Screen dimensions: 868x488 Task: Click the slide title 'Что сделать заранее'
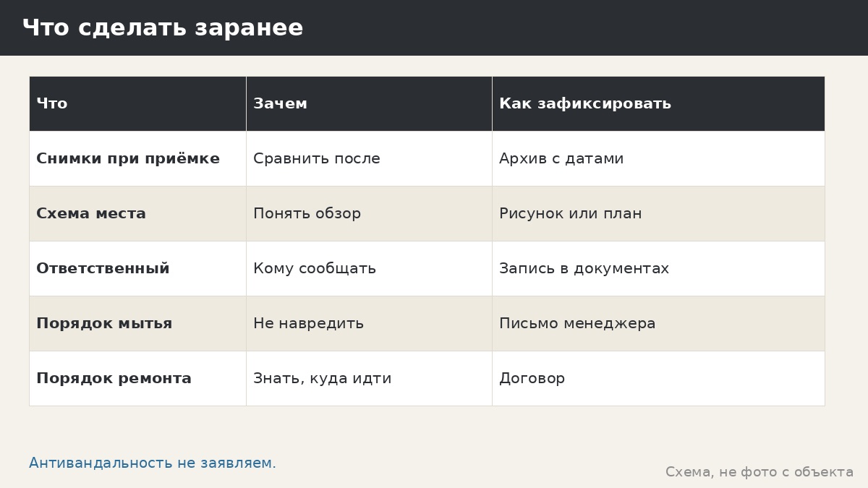tap(163, 27)
